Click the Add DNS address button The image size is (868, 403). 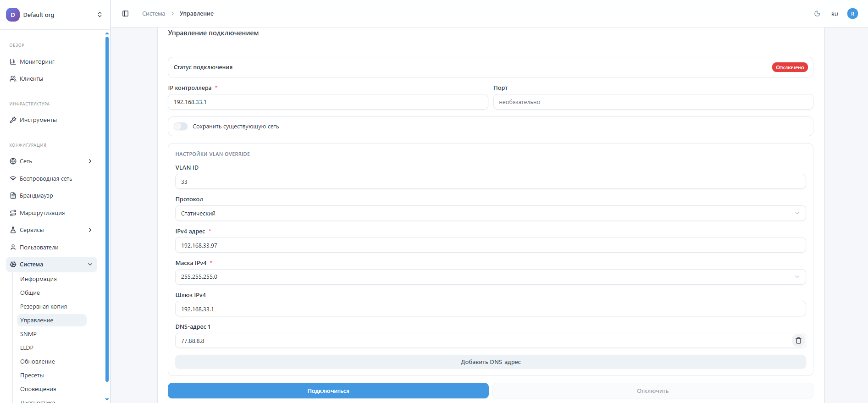pyautogui.click(x=490, y=362)
